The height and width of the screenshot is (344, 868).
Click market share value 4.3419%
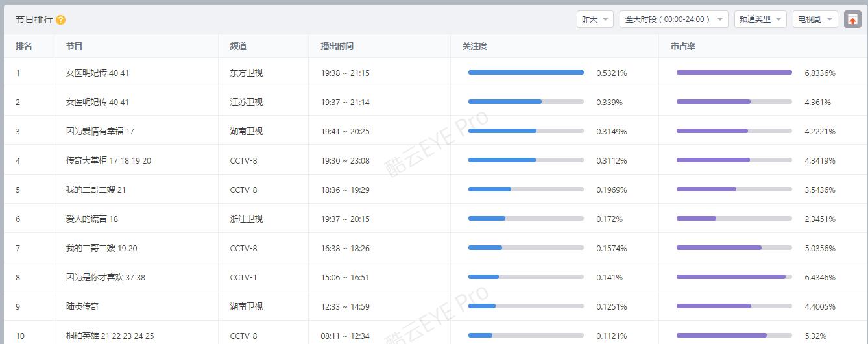(x=820, y=160)
